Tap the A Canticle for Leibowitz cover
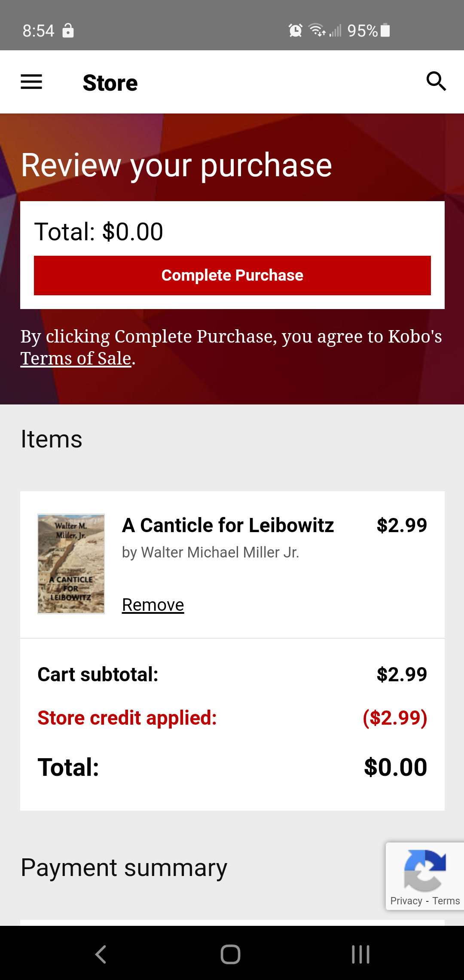Viewport: 464px width, 980px height. 70,563
